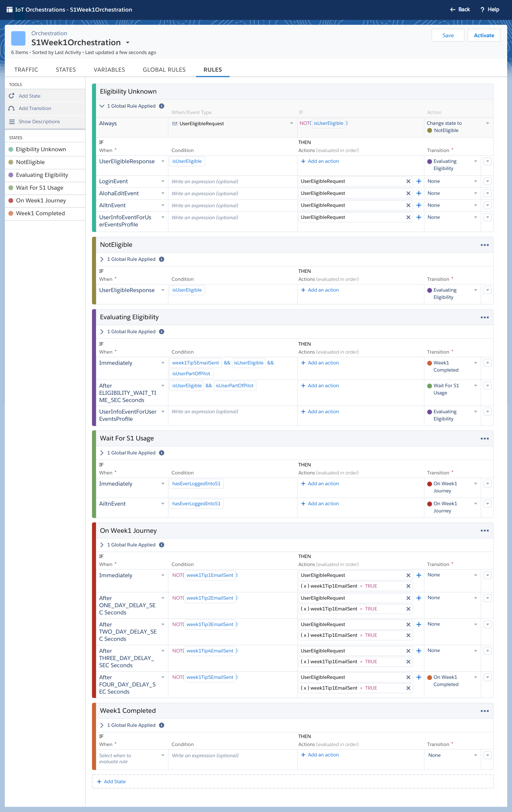
Task: Click info icon in Eligibility Unknown global rule
Action: coord(162,106)
